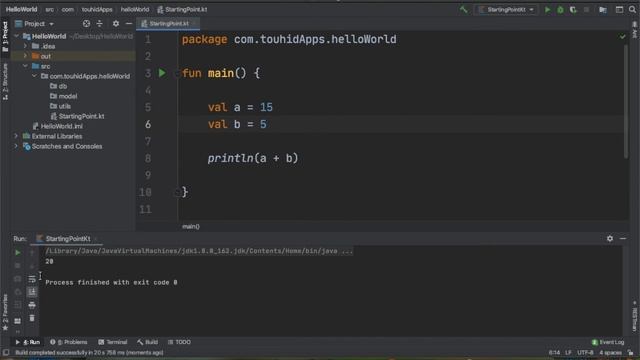Open the Event Log

[x=608, y=342]
